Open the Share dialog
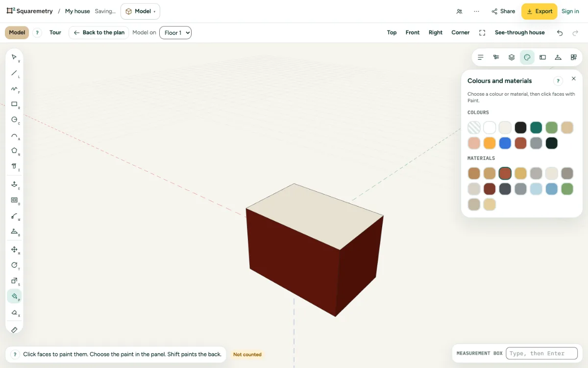 coord(503,11)
